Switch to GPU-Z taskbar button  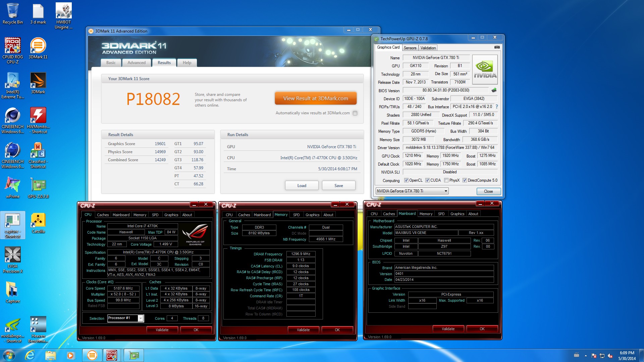click(x=134, y=355)
